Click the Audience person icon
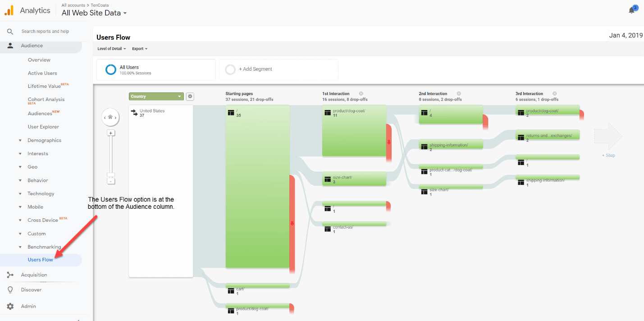Viewport: 644px width, 321px height. (10, 46)
